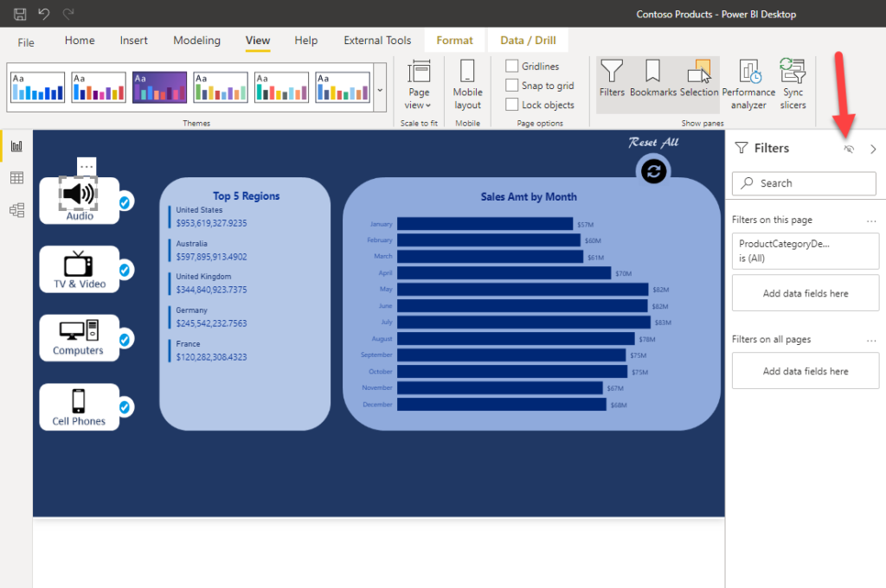Apply the second theme thumbnail
Screen dimensions: 886x588
pos(99,87)
